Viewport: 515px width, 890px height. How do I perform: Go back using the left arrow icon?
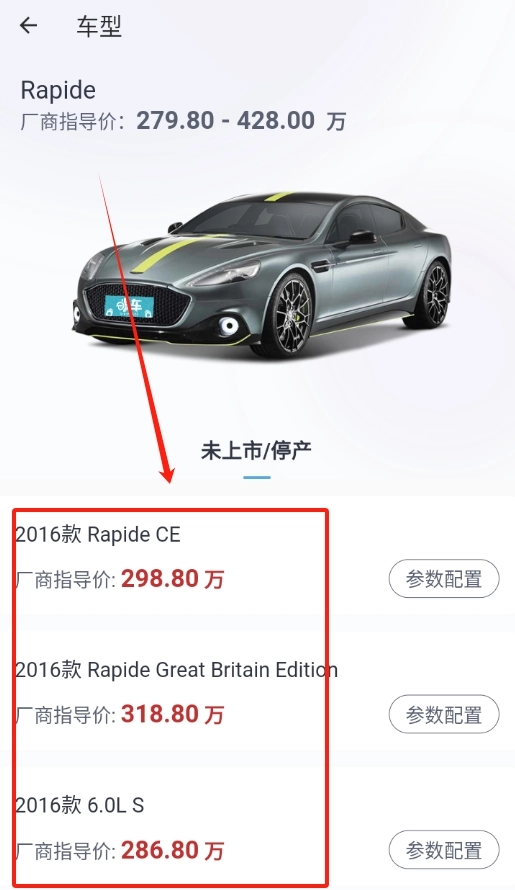pos(28,26)
